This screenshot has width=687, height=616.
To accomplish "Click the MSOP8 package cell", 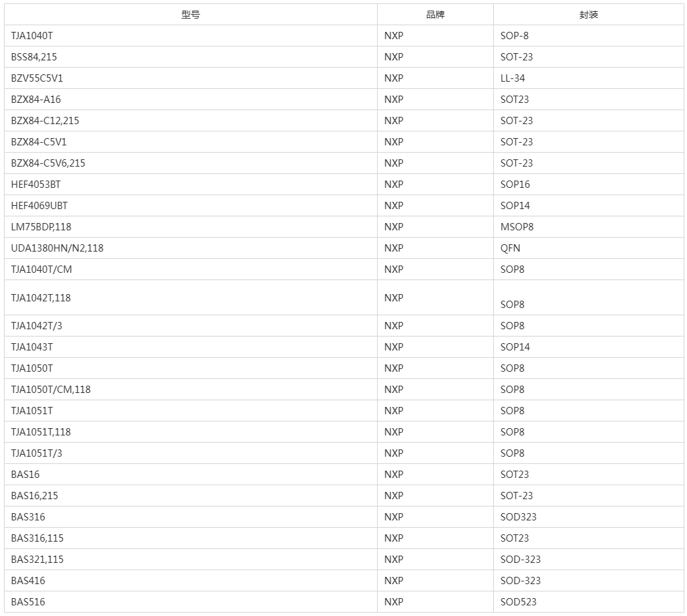I will tap(588, 227).
